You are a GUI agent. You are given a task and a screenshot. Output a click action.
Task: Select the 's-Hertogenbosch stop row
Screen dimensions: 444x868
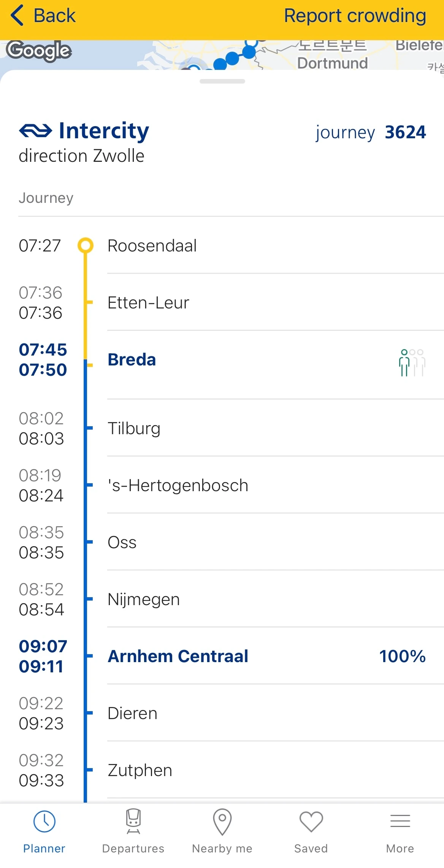pyautogui.click(x=222, y=485)
